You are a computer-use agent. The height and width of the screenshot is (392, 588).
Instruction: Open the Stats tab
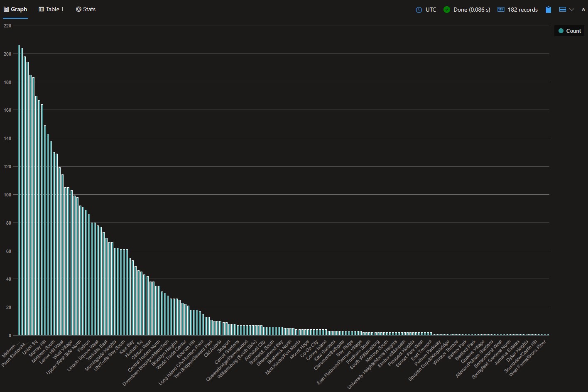[x=89, y=9]
